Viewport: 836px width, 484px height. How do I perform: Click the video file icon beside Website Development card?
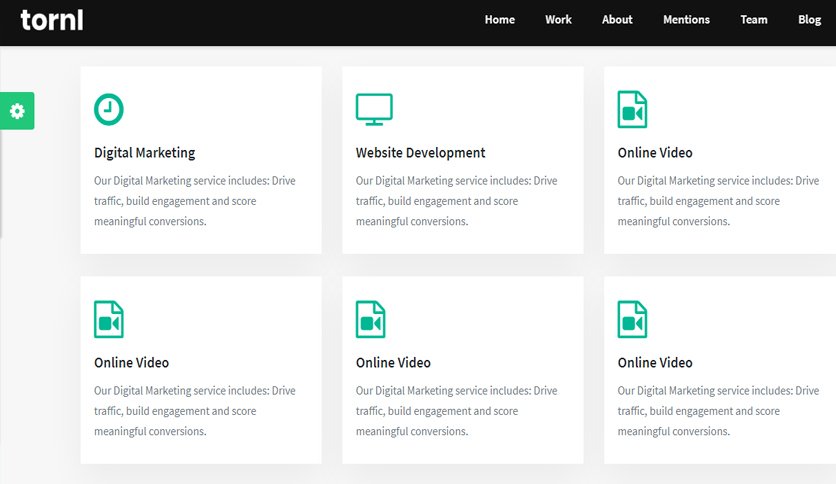pos(632,109)
